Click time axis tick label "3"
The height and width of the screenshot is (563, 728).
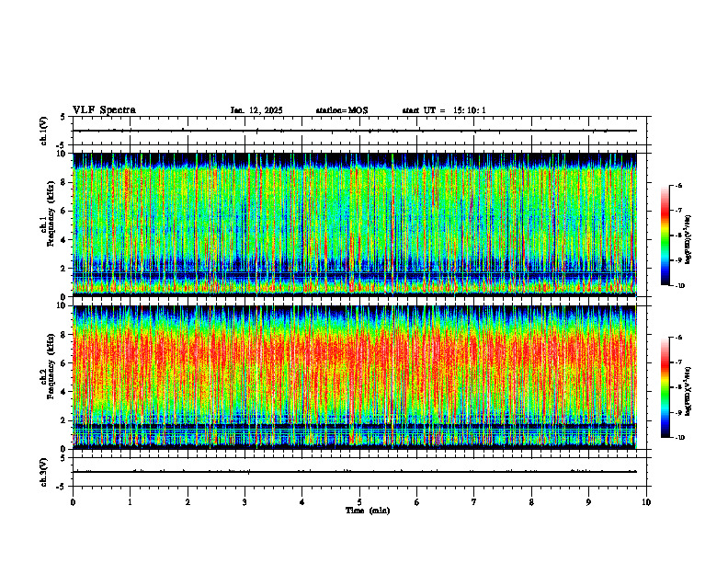pos(245,502)
